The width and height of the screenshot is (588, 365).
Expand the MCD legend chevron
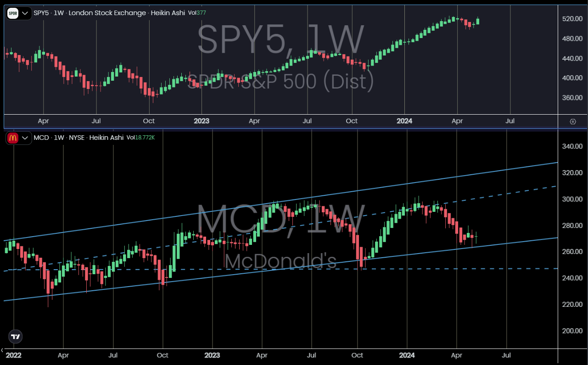[x=25, y=138]
